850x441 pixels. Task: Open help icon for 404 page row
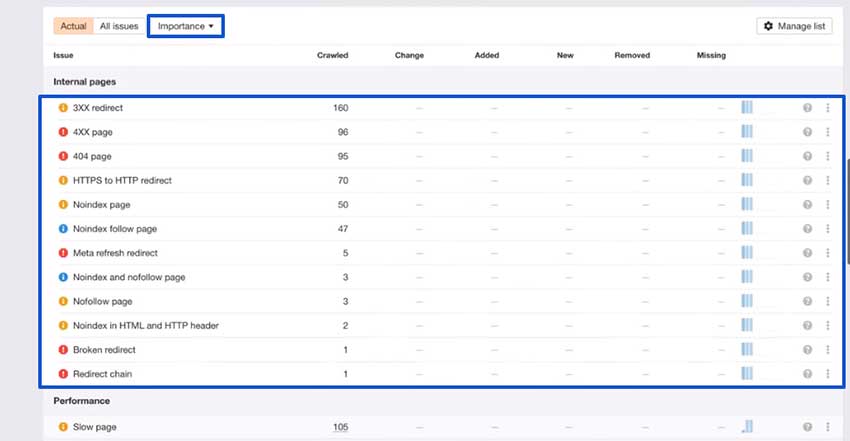(807, 156)
